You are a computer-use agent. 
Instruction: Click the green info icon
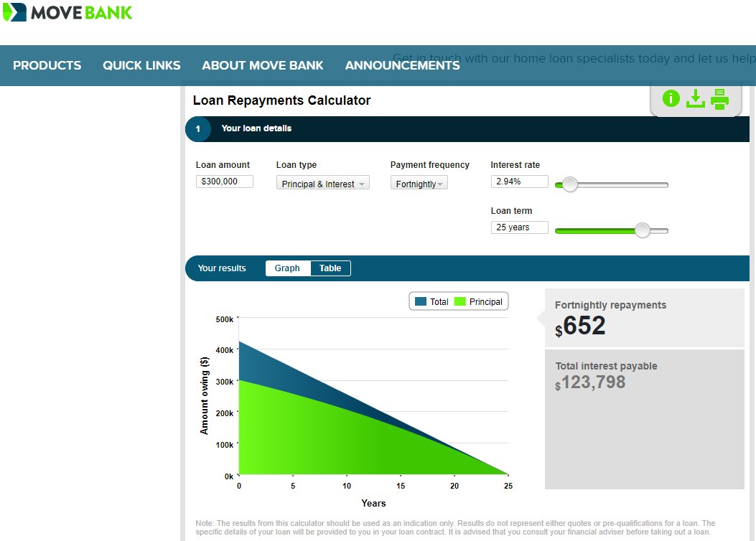click(671, 98)
